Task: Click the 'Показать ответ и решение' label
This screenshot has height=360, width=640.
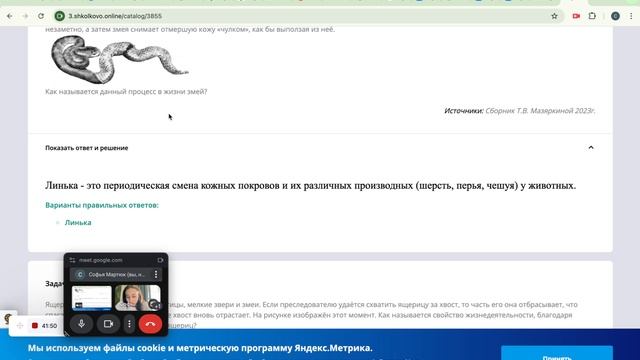Action: coord(87,148)
